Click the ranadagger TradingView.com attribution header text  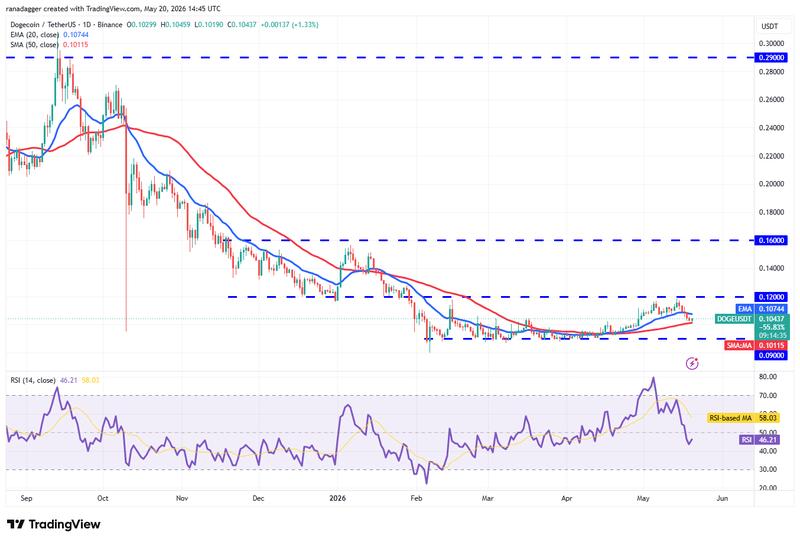(x=114, y=9)
